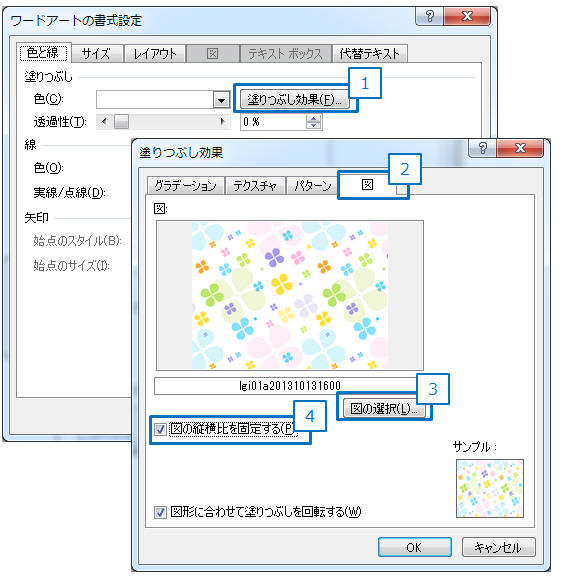Click the transparency slider thumb
The height and width of the screenshot is (582, 568).
pyautogui.click(x=121, y=121)
